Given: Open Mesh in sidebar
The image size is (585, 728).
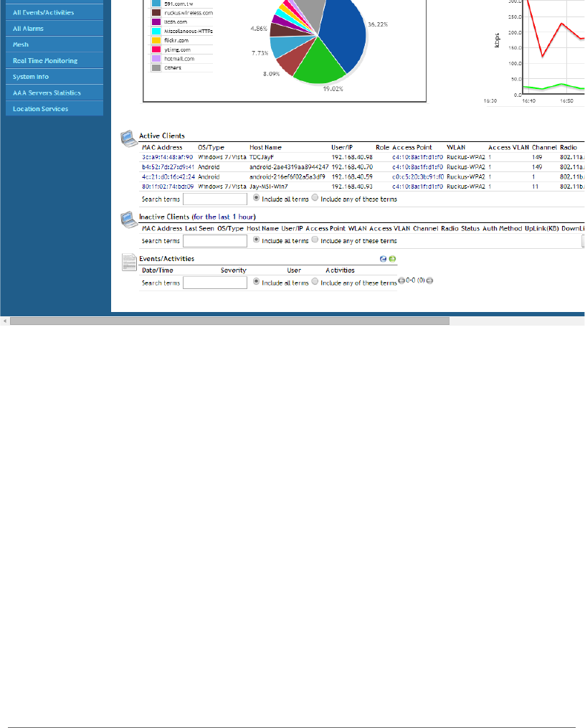Looking at the screenshot, I should click(x=54, y=44).
